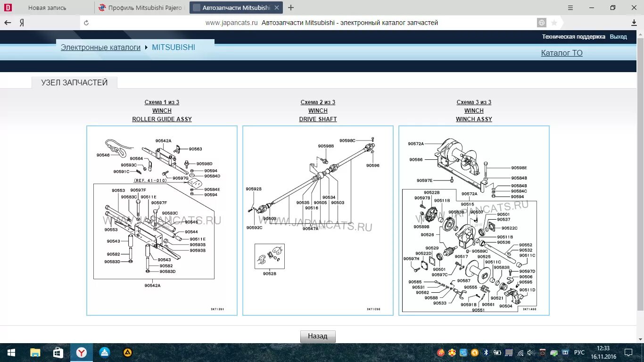Viewport: 644px width, 362px height.
Task: Switch input language РУС indicator
Action: (579, 353)
